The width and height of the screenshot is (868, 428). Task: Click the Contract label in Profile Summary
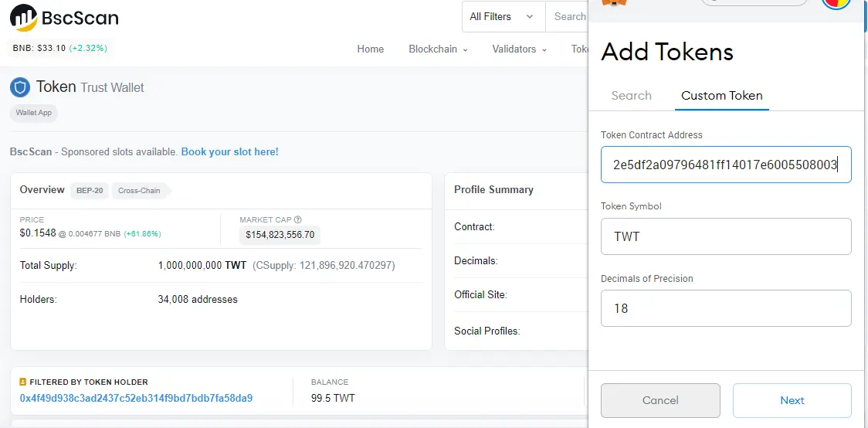tap(474, 226)
